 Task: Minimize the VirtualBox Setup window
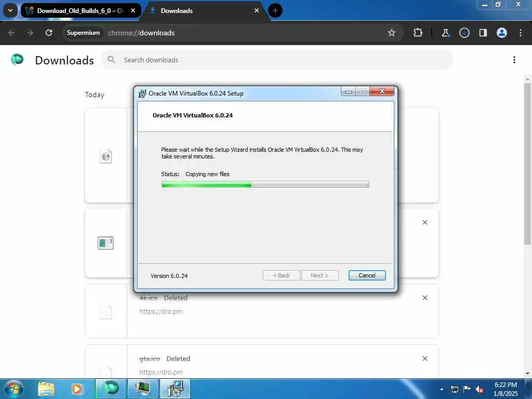point(348,91)
